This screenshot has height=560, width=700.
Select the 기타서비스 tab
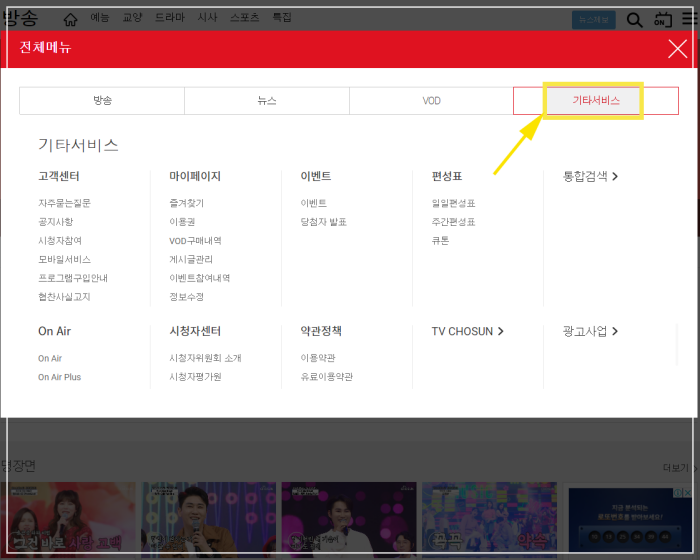coord(596,100)
